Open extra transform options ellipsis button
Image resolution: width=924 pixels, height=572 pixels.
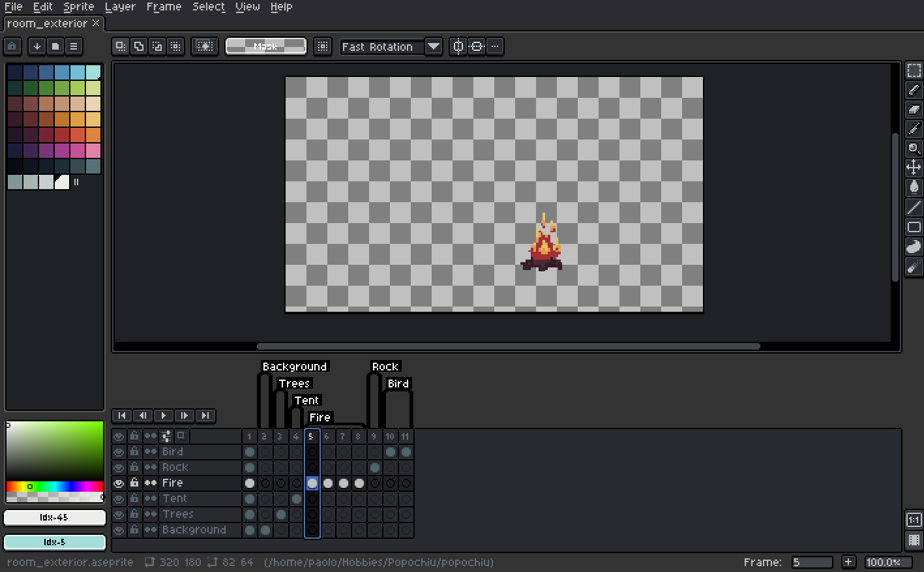tap(495, 46)
